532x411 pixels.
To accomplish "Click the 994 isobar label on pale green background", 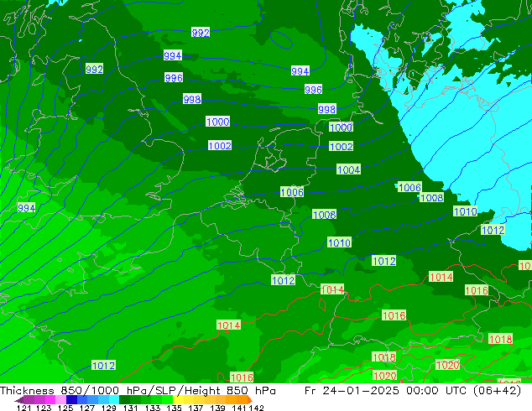I will tap(27, 208).
